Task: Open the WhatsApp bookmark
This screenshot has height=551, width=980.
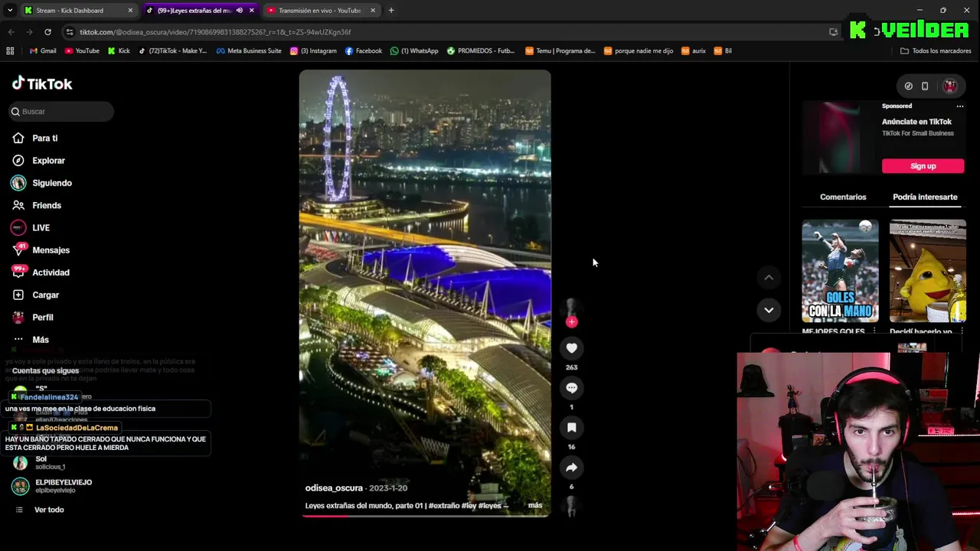Action: point(414,51)
